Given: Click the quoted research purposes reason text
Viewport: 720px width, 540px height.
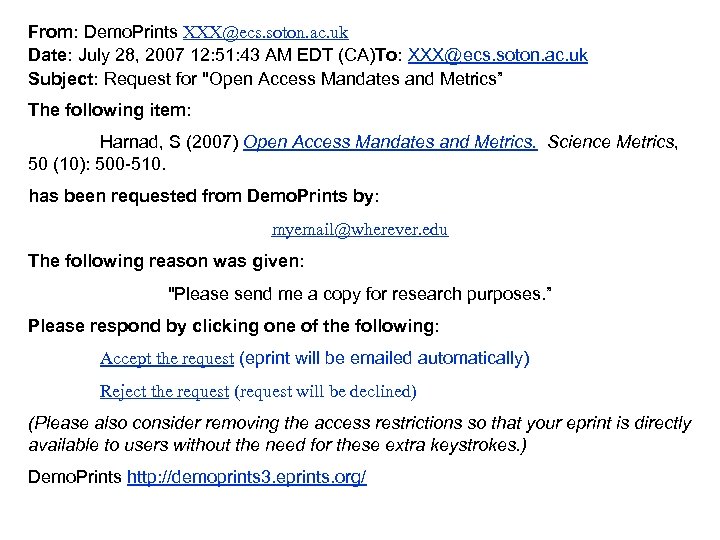Looking at the screenshot, I should [x=358, y=293].
